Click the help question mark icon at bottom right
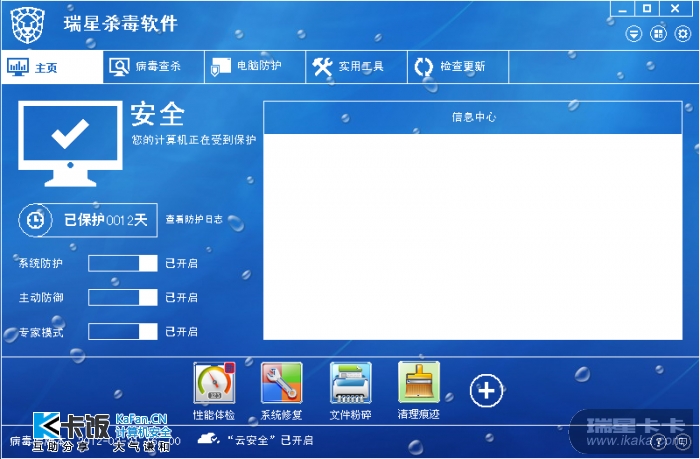The height and width of the screenshot is (459, 700). 658,442
